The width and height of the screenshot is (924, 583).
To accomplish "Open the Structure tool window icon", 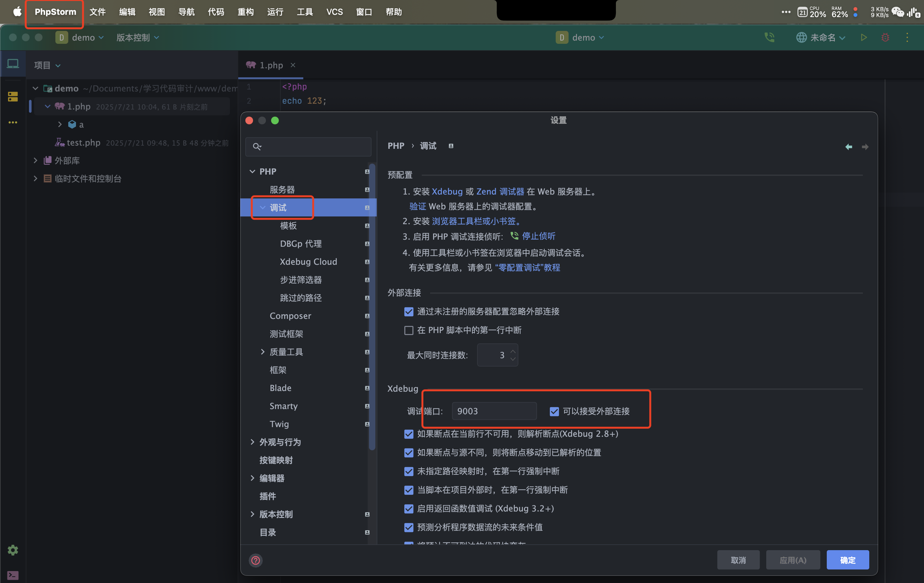I will click(x=13, y=96).
